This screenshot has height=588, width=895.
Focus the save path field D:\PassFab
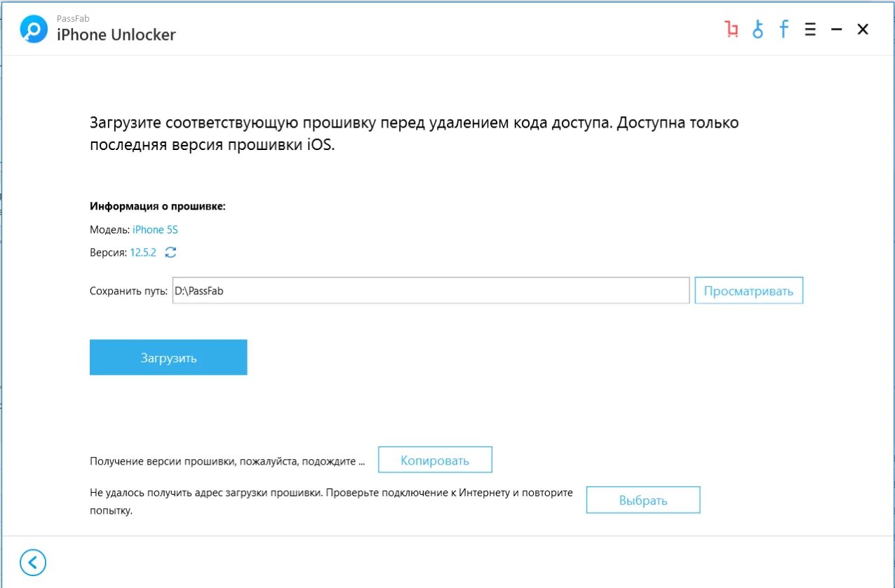pos(431,291)
